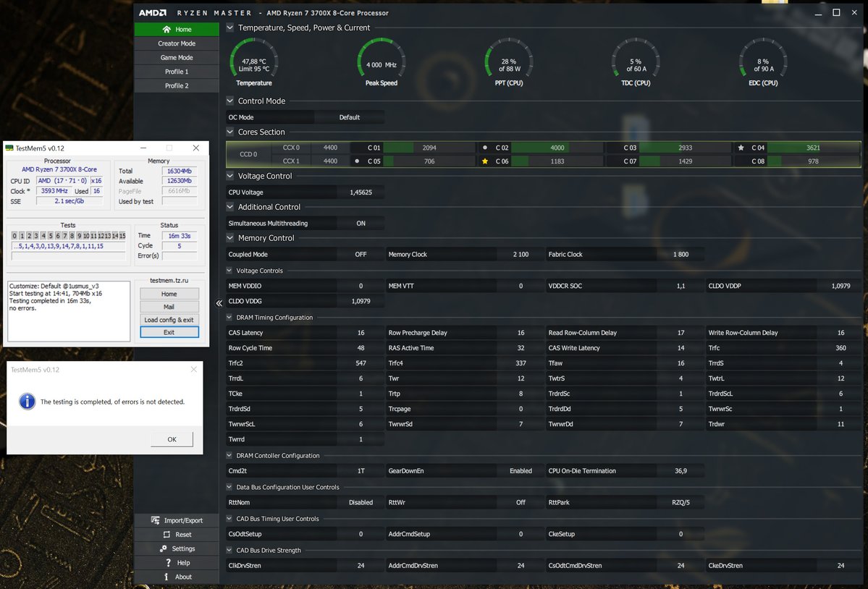The height and width of the screenshot is (589, 868).
Task: Collapse sidebar with double-chevron arrow
Action: coord(219,303)
